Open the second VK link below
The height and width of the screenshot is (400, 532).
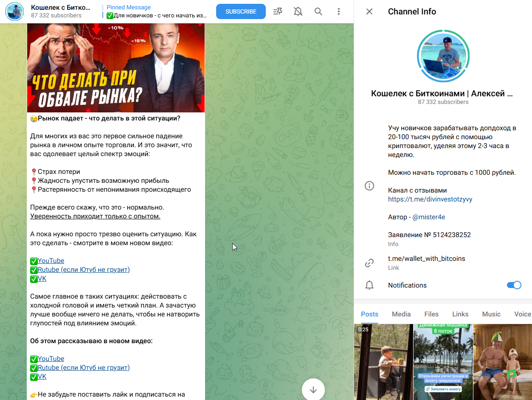(42, 377)
